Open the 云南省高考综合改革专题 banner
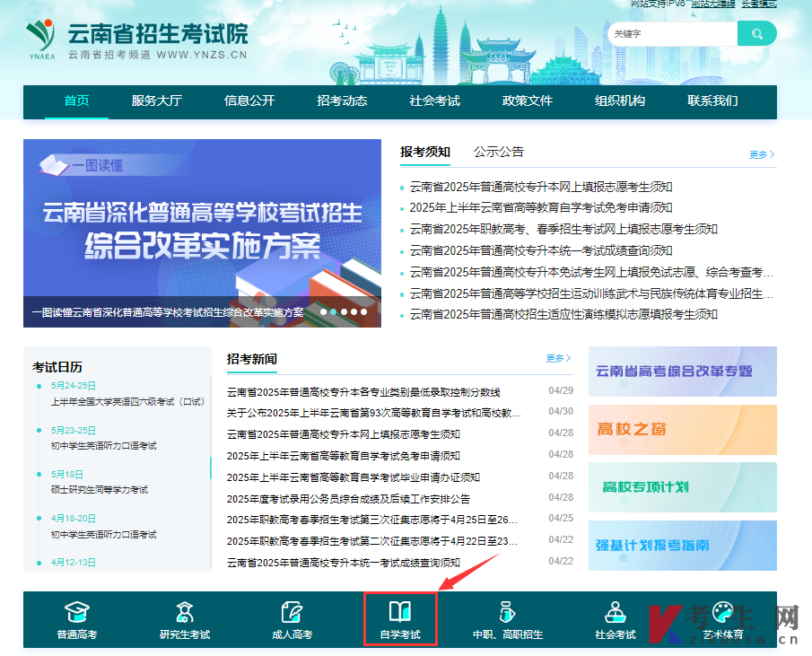 point(683,372)
